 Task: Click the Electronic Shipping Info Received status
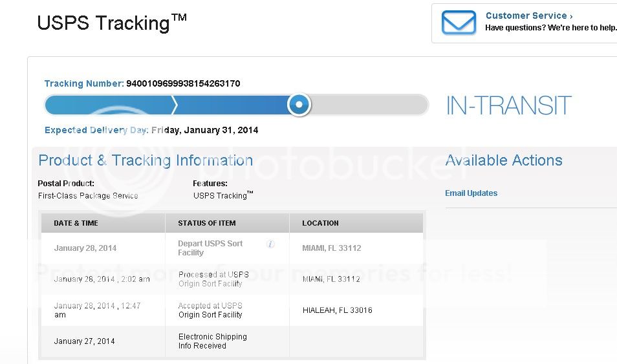click(212, 341)
